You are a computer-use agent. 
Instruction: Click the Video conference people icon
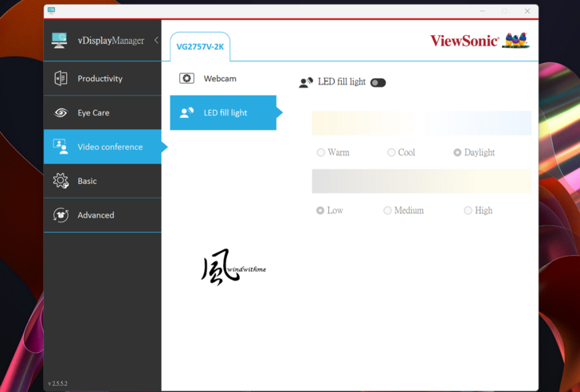[x=61, y=147]
